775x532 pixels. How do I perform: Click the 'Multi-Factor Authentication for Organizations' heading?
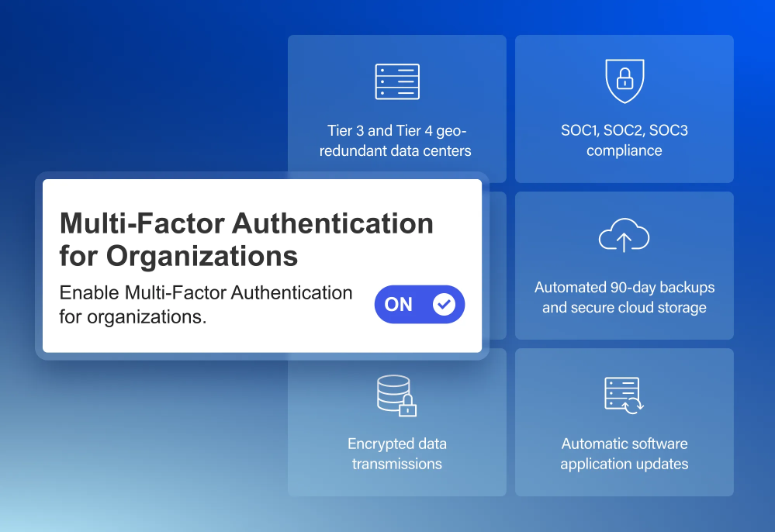pos(245,239)
